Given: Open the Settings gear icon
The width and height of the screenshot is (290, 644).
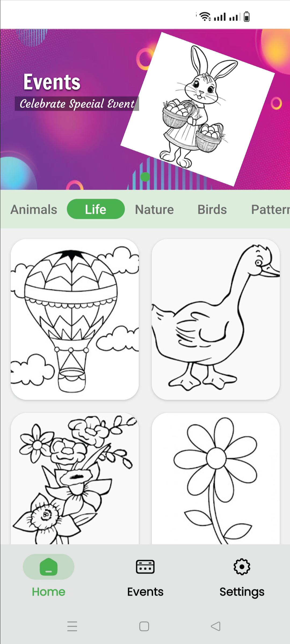Looking at the screenshot, I should point(242,567).
